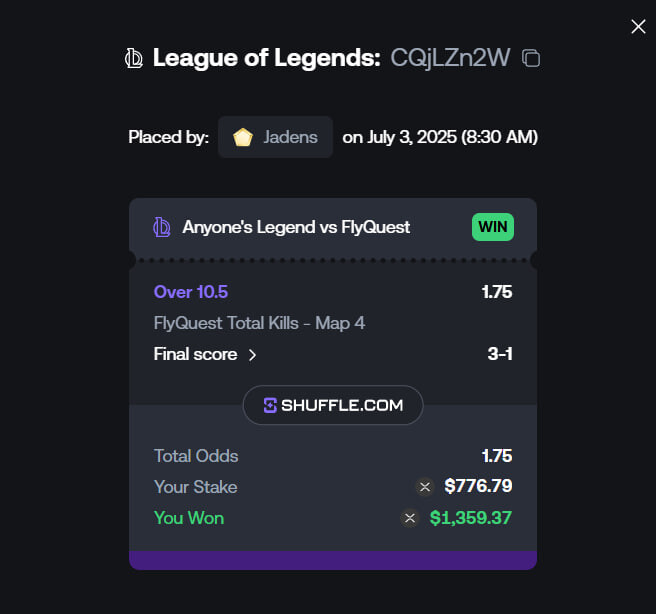Select the Anyone's Legend vs FlyQuest match
The height and width of the screenshot is (614, 656).
pyautogui.click(x=296, y=227)
